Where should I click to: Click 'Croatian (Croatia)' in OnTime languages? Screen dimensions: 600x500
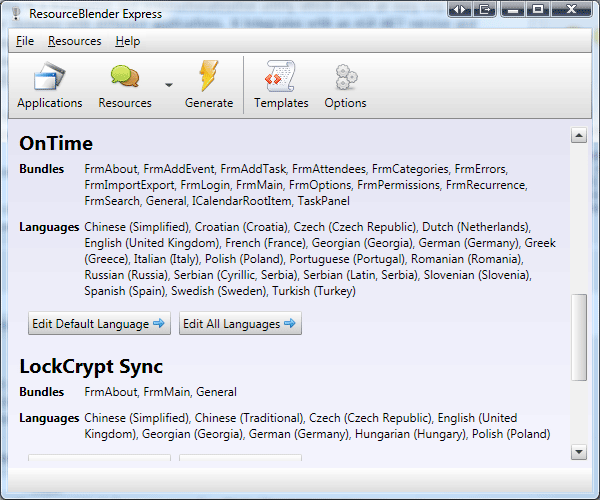coord(241,227)
